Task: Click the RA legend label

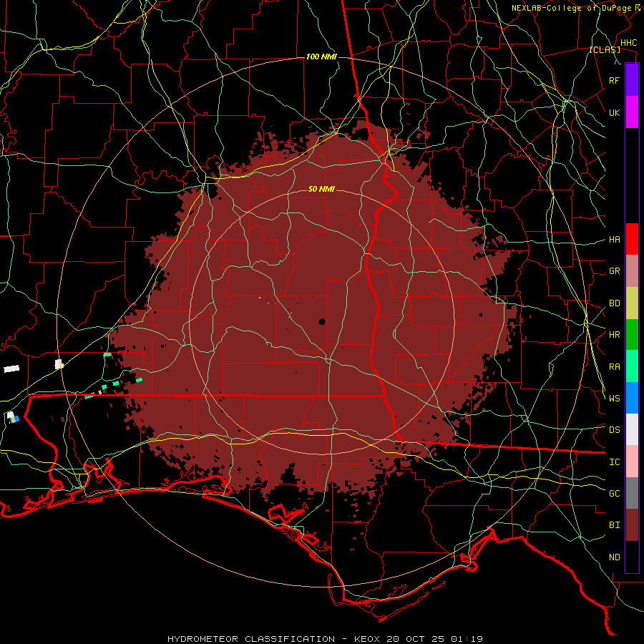Action: click(615, 367)
